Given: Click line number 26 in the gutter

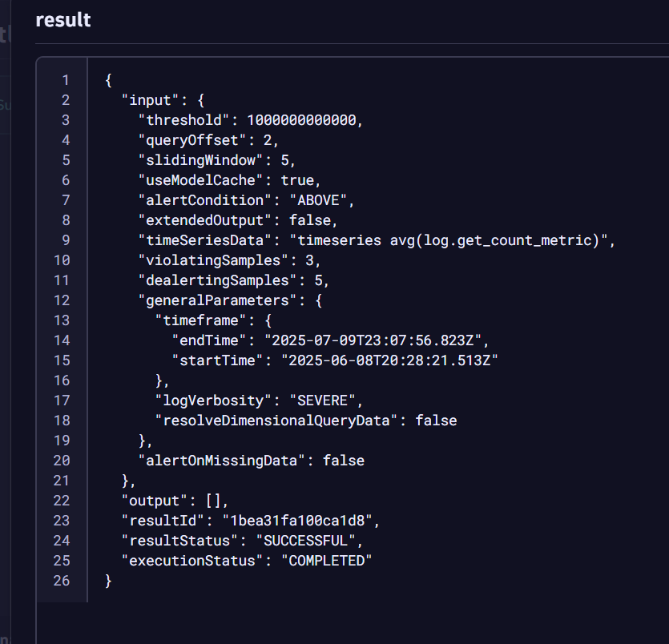Looking at the screenshot, I should [62, 581].
